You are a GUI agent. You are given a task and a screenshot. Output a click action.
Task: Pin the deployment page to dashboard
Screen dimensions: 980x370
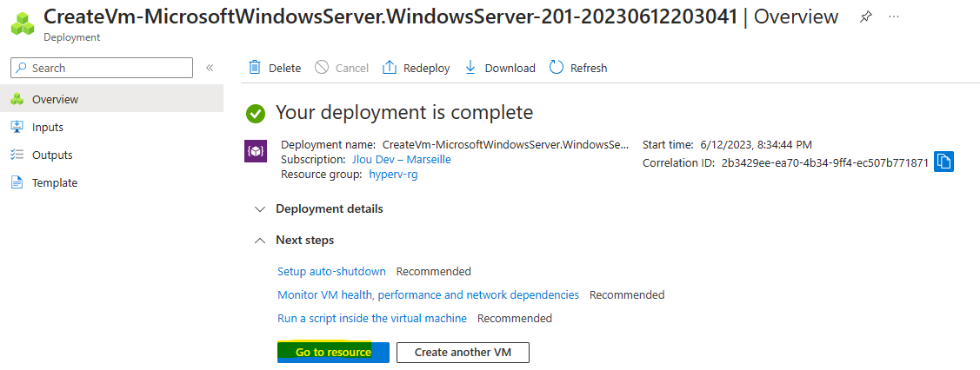pos(865,17)
